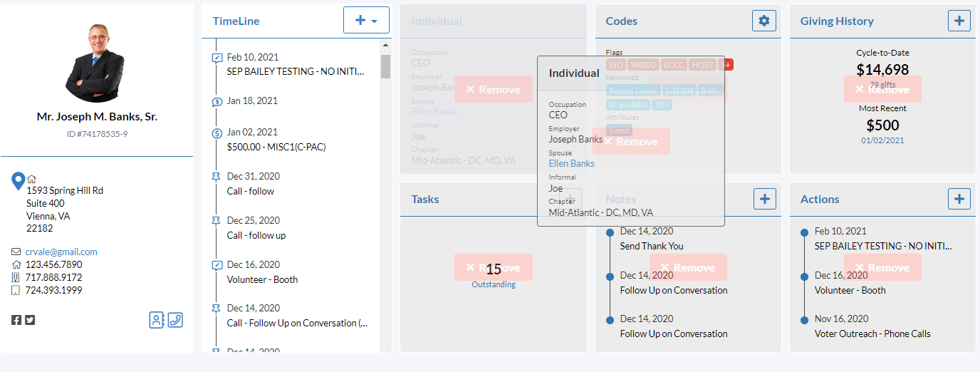Click the mobile phone icon beside 724.393.1999

tap(16, 290)
